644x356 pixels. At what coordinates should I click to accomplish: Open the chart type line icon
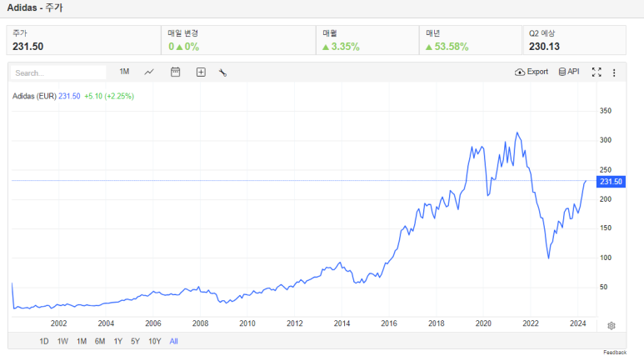(149, 73)
